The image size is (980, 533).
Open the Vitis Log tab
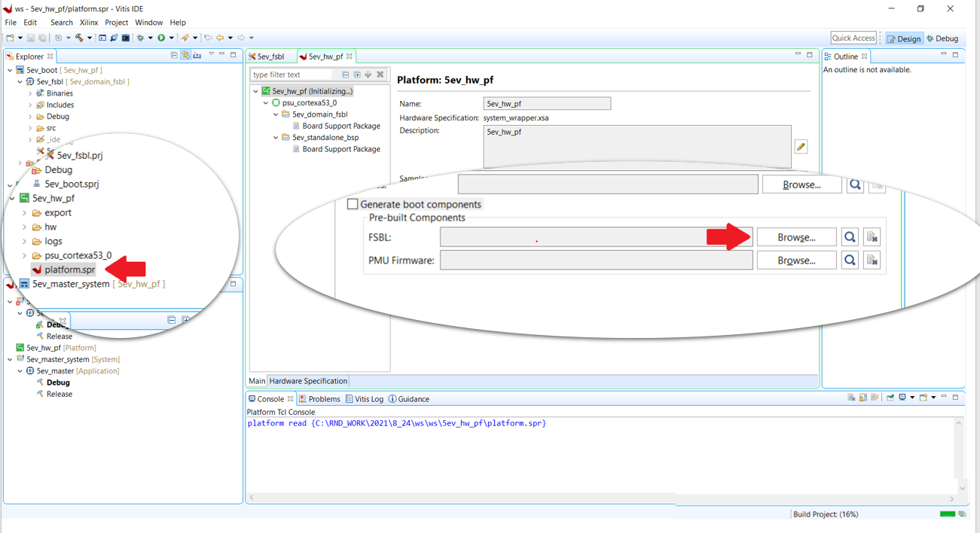[365, 399]
